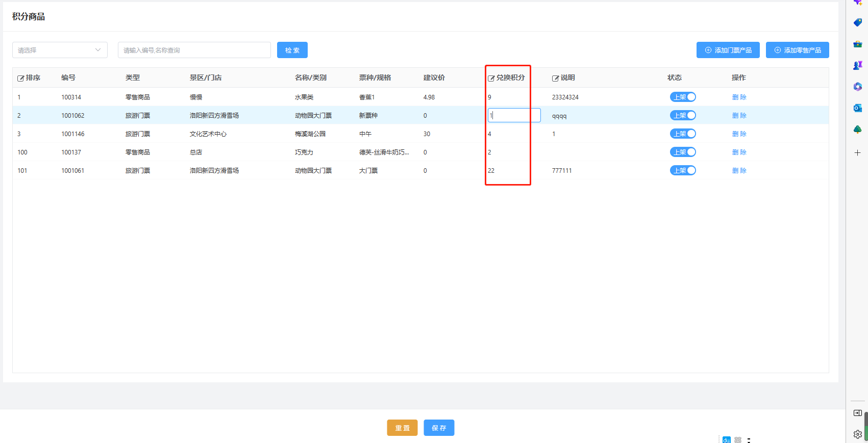The image size is (868, 443).
Task: Click 添加零售产品 button
Action: point(797,50)
